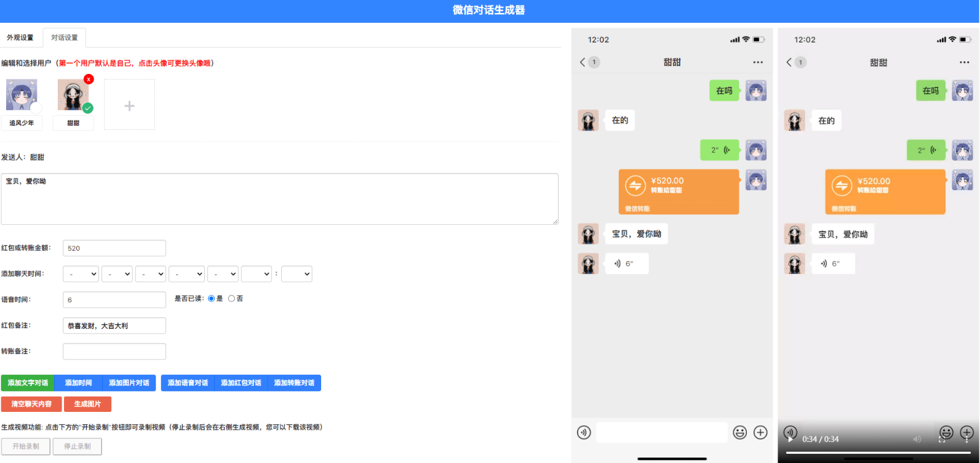Screen dimensions: 980x463
Task: Open the three-dots menu in the left phone preview
Action: pos(757,62)
